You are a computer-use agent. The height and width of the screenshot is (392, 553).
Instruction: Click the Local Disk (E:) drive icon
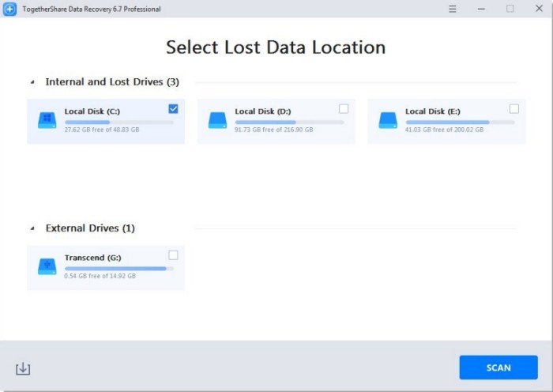pos(388,120)
